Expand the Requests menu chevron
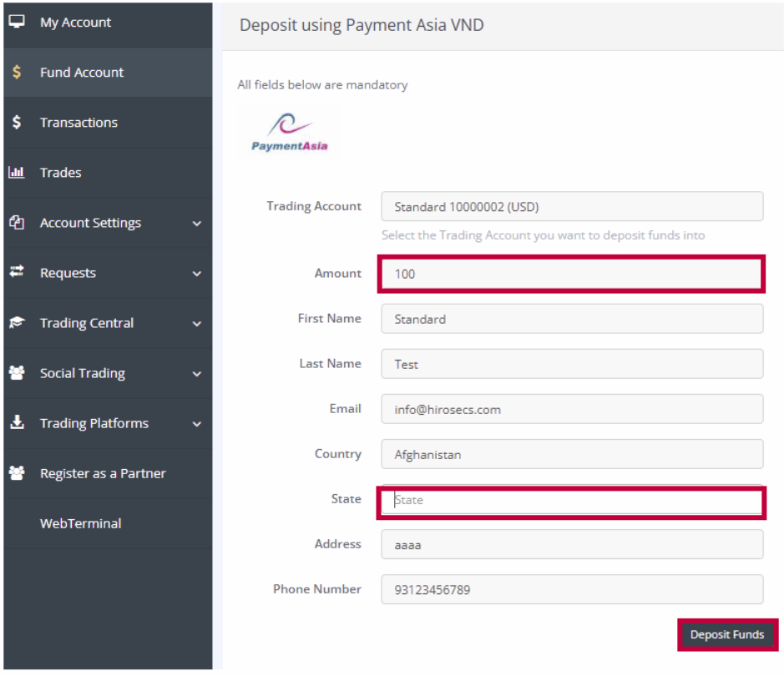784x676 pixels. [x=197, y=274]
